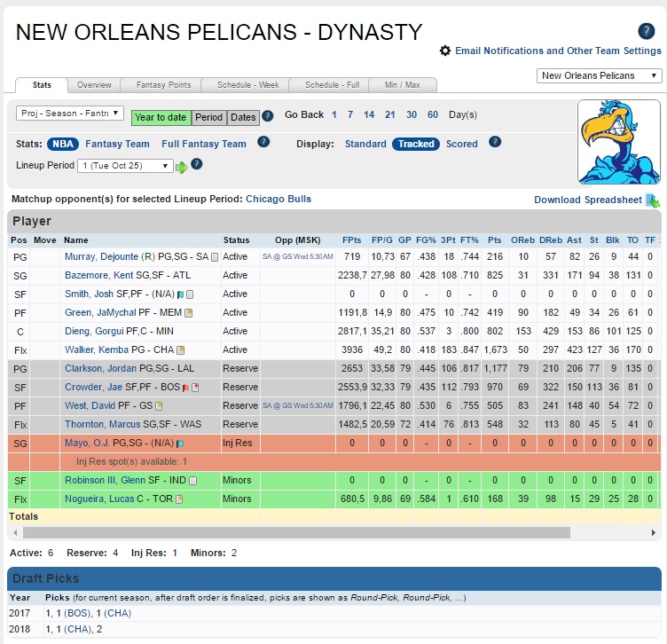Click the horizontal scrollbar thumb of player table
667x644 pixels.
click(296, 532)
